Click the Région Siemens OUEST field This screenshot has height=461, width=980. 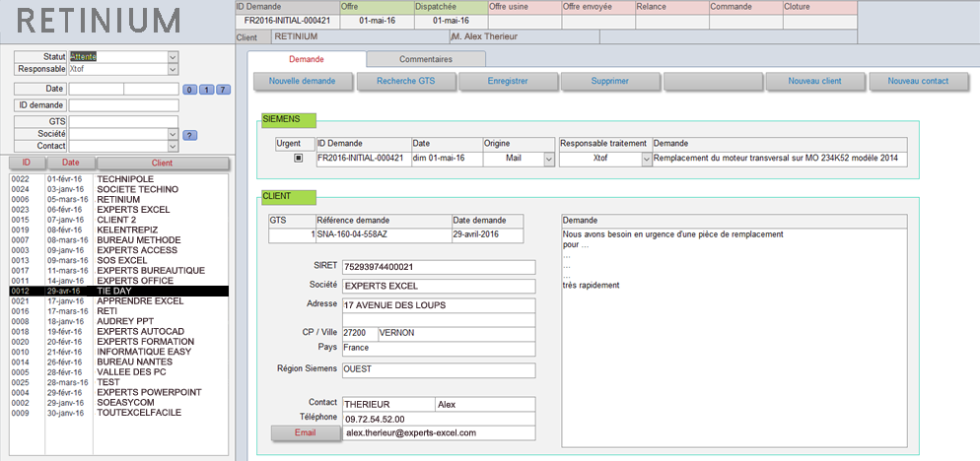[x=439, y=369]
